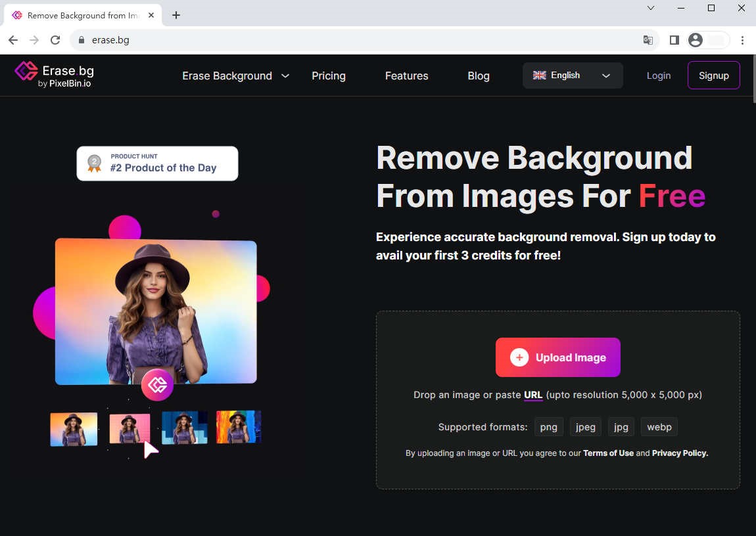Open the Pricing page
This screenshot has width=756, height=536.
pyautogui.click(x=329, y=76)
